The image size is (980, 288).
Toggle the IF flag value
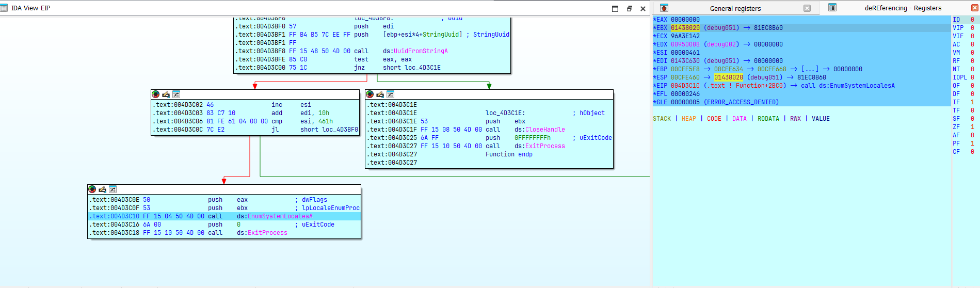point(972,102)
